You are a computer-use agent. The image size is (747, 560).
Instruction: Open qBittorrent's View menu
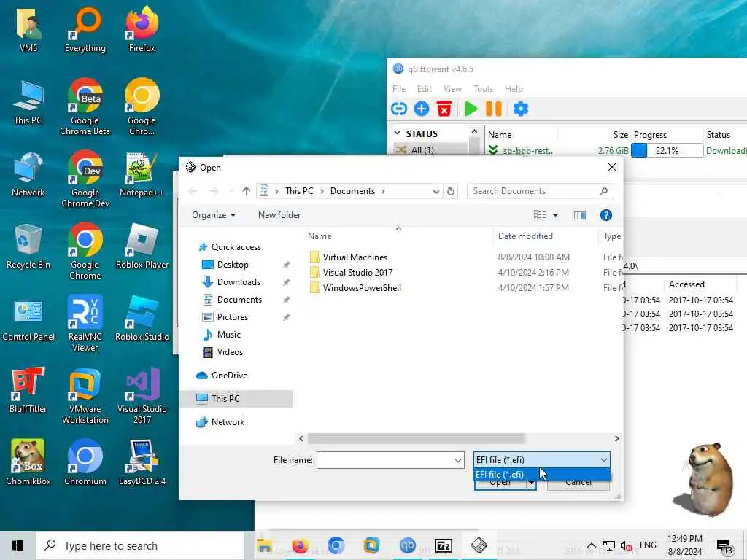[452, 88]
